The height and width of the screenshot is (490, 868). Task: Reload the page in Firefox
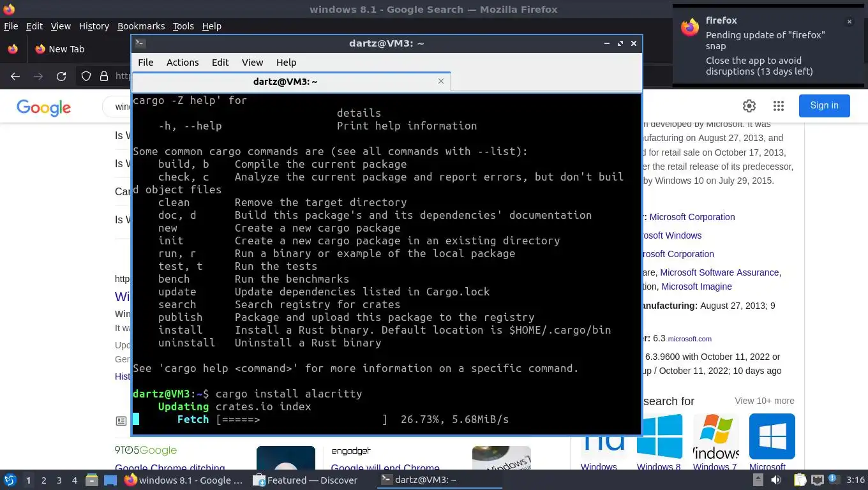[x=61, y=77]
